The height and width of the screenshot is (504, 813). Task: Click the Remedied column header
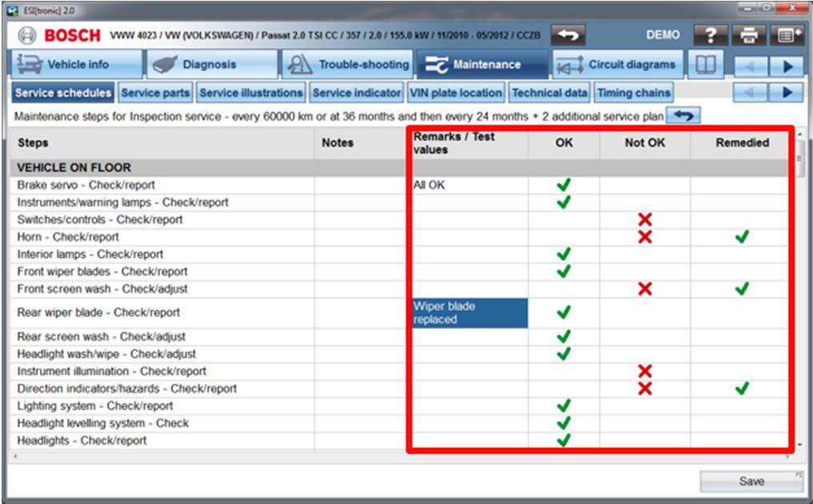coord(742,142)
